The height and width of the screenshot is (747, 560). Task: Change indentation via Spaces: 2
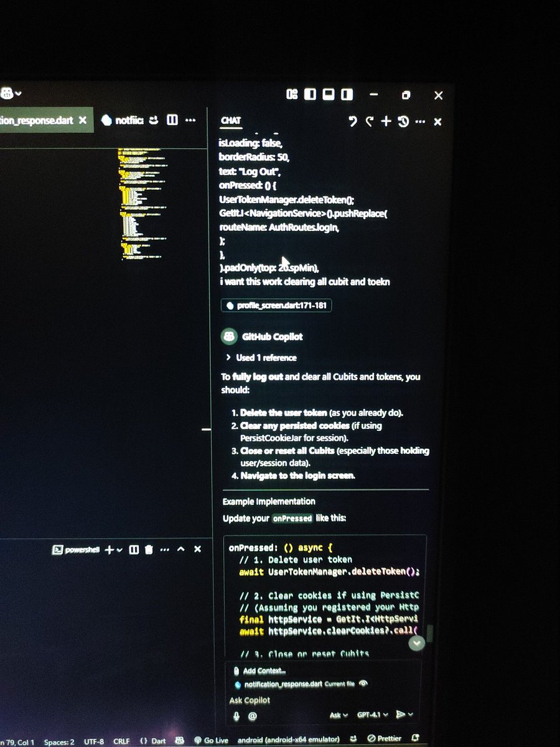(x=59, y=741)
